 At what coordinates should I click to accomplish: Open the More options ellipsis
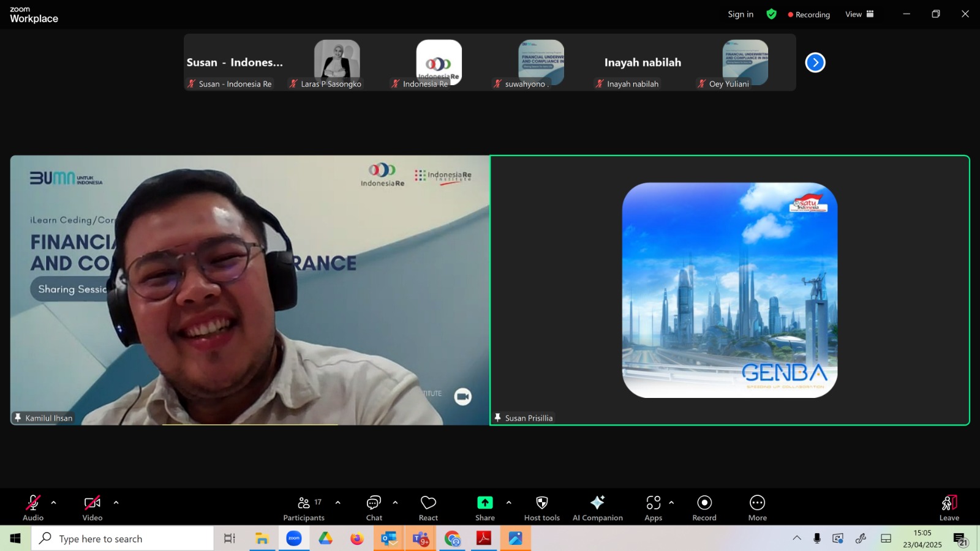pos(757,508)
